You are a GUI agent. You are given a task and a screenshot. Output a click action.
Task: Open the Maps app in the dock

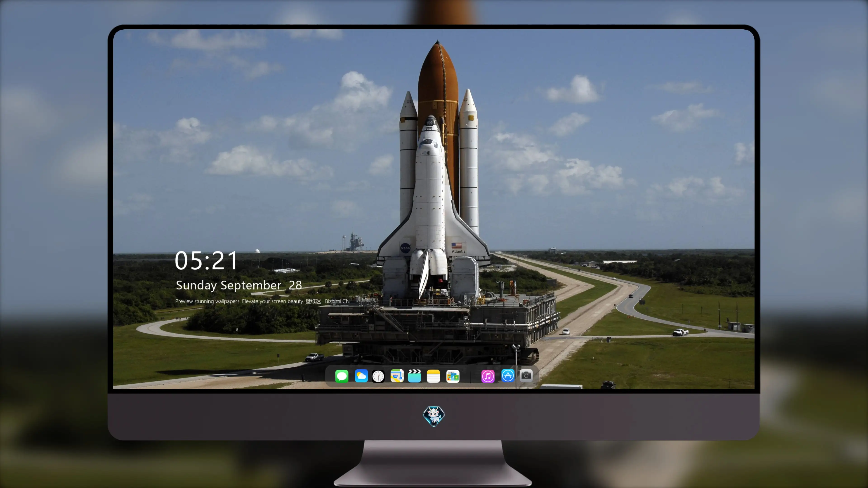click(397, 376)
